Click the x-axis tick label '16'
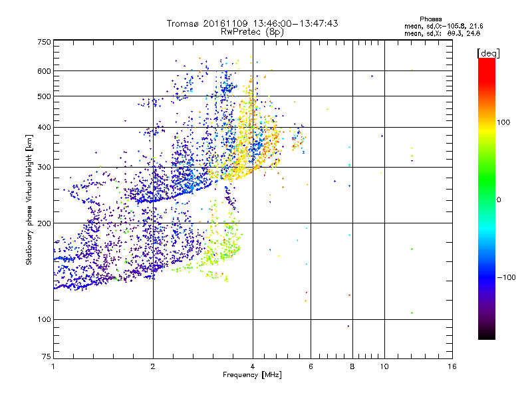The height and width of the screenshot is (399, 532). point(452,366)
